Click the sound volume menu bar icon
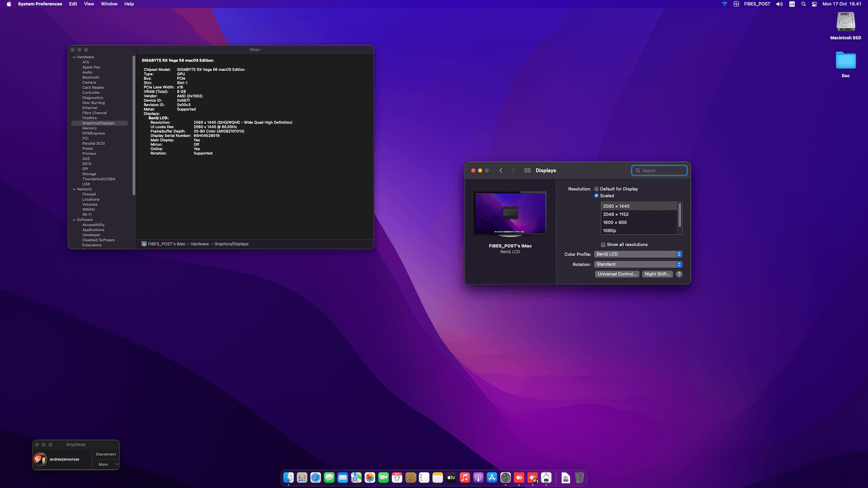 click(x=779, y=4)
